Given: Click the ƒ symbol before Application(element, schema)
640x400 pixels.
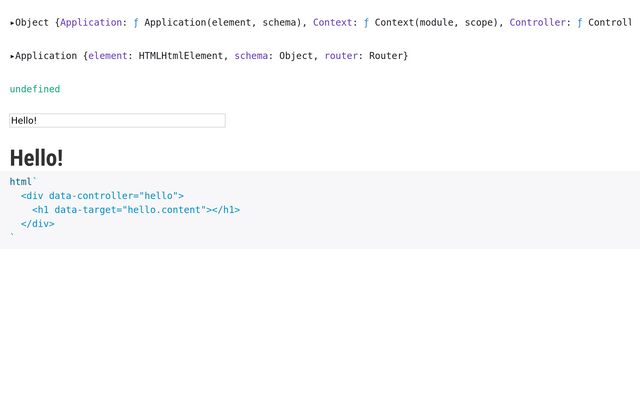Looking at the screenshot, I should click(x=136, y=22).
